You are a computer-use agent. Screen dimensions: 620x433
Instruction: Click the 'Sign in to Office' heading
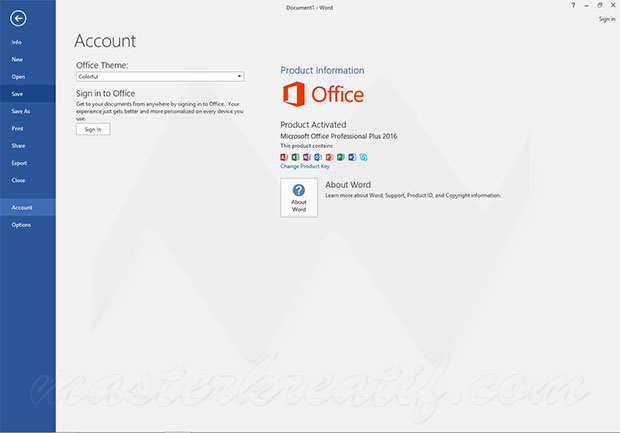coord(106,93)
